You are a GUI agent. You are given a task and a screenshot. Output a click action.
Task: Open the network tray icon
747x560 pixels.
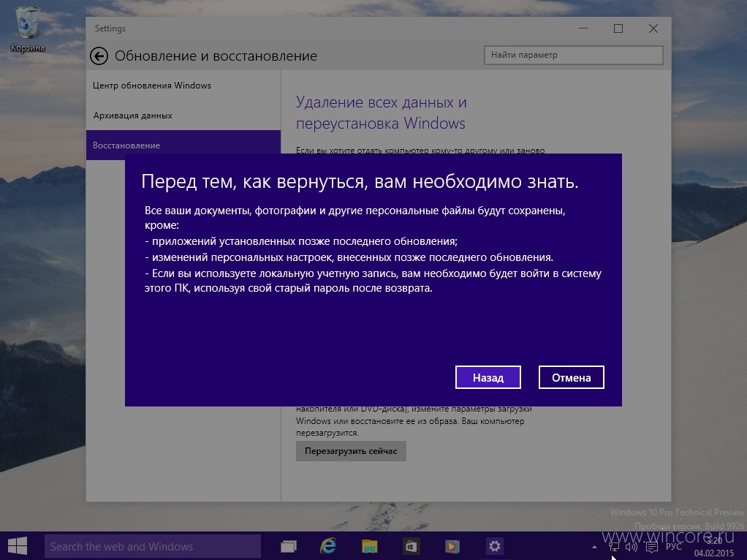pos(614,547)
